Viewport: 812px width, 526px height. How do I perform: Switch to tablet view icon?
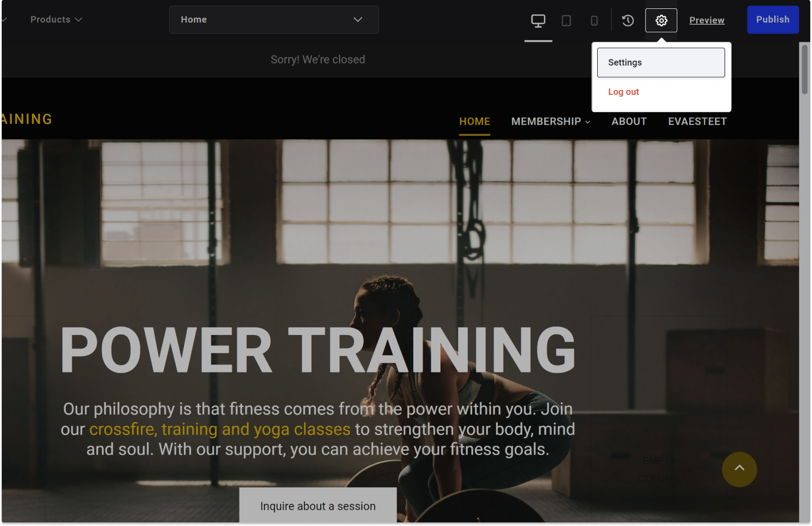(x=566, y=20)
